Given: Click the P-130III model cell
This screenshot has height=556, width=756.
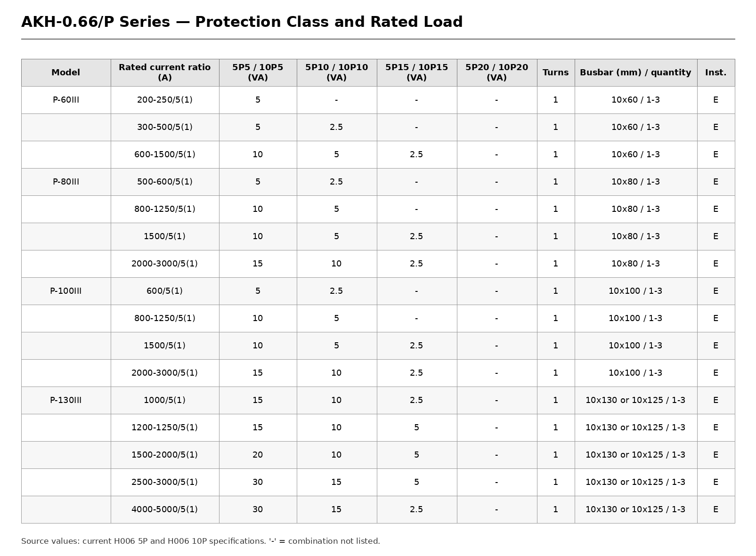Looking at the screenshot, I should click(66, 400).
